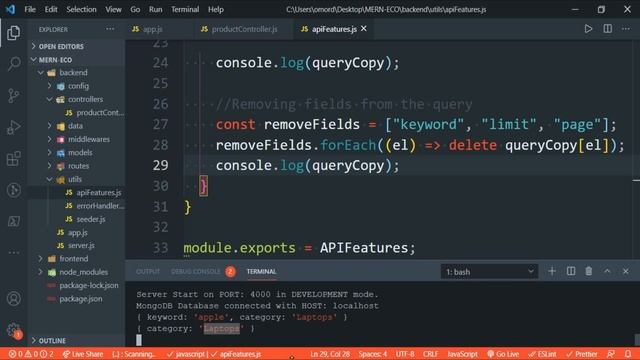640x360 pixels.
Task: Open the Selection menu
Action: click(81, 9)
